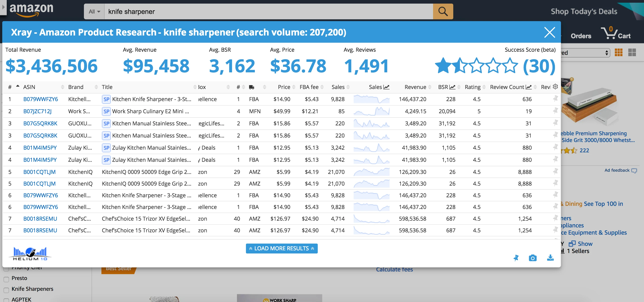Click the knife sharpener search input field

pyautogui.click(x=269, y=11)
